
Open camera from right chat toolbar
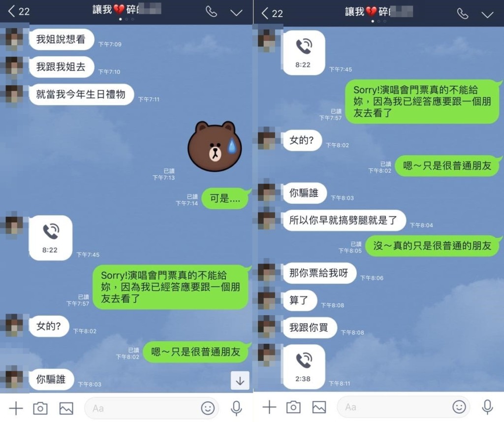(293, 407)
